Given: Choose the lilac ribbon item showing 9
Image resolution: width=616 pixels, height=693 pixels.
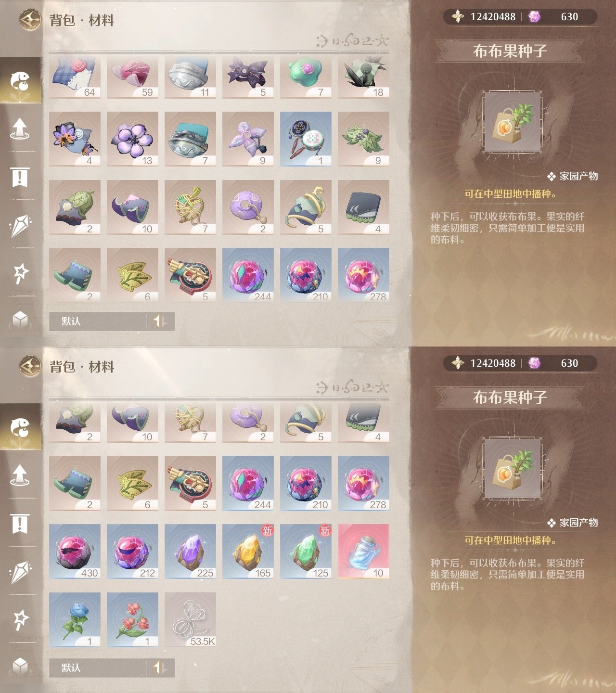Looking at the screenshot, I should [x=248, y=139].
